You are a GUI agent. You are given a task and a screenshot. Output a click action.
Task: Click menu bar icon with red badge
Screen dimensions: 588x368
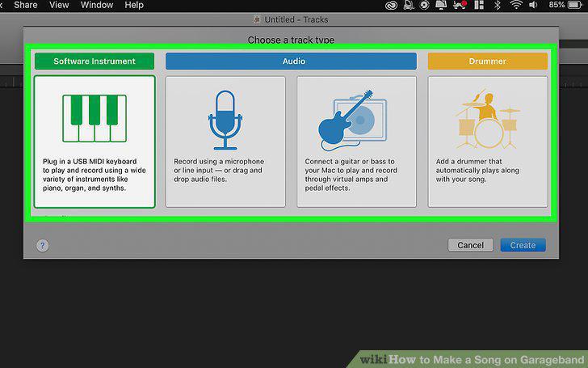[x=460, y=5]
